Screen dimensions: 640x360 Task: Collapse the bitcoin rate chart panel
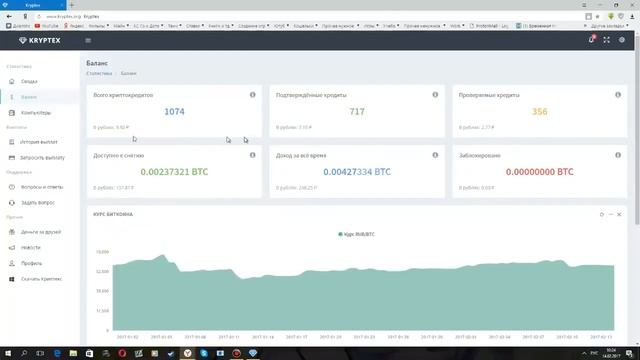point(611,214)
